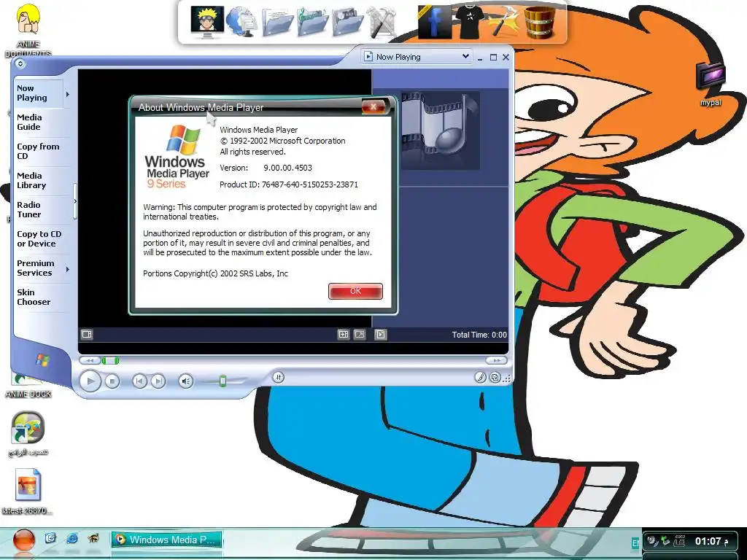Click the green arrow system tray icon
The image size is (747, 560).
[665, 541]
